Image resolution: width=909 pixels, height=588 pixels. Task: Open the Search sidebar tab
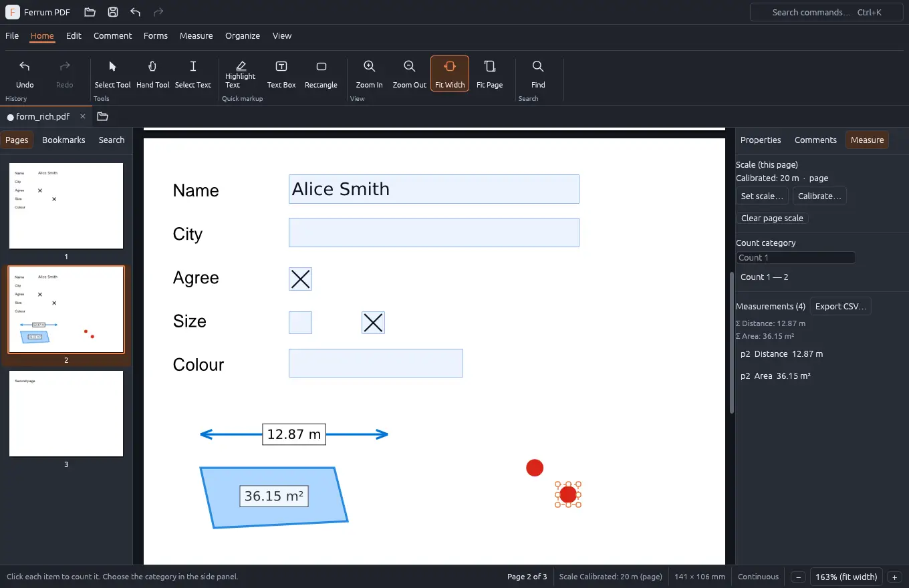coord(112,140)
